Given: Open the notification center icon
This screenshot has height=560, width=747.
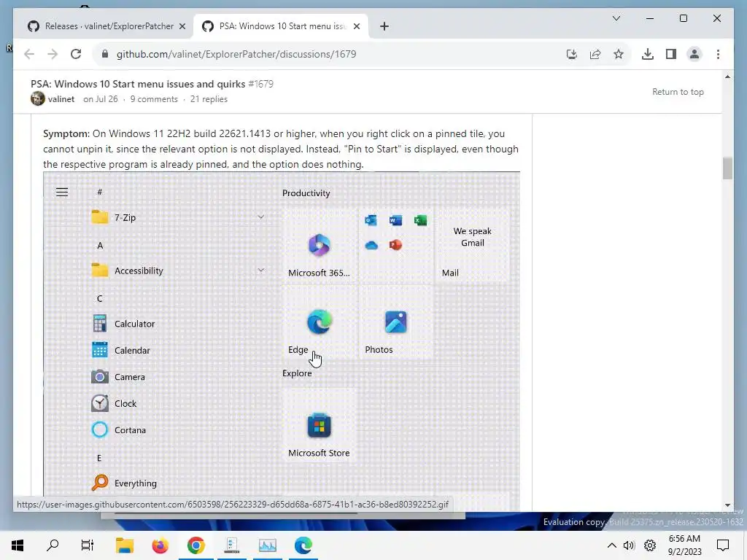Looking at the screenshot, I should (x=723, y=545).
